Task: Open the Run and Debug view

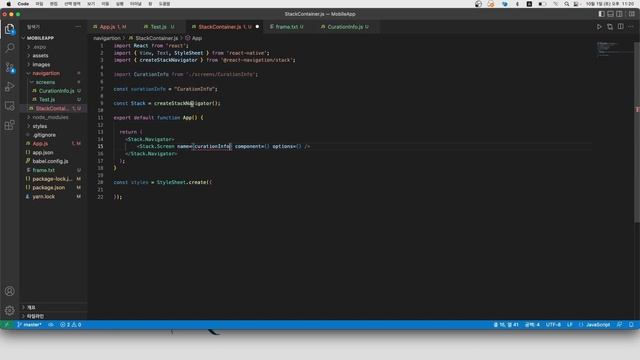Action: (10, 87)
